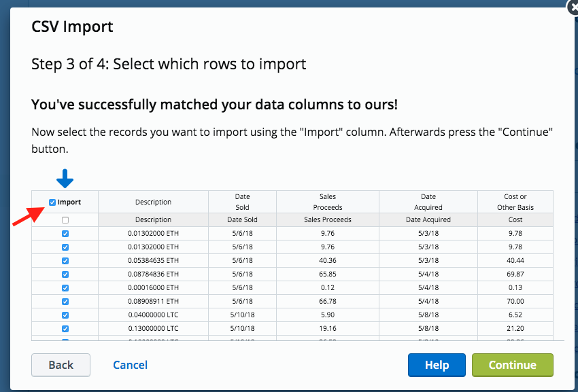578x392 pixels.
Task: Click the Sales Proceeds value 5.90
Action: (328, 315)
